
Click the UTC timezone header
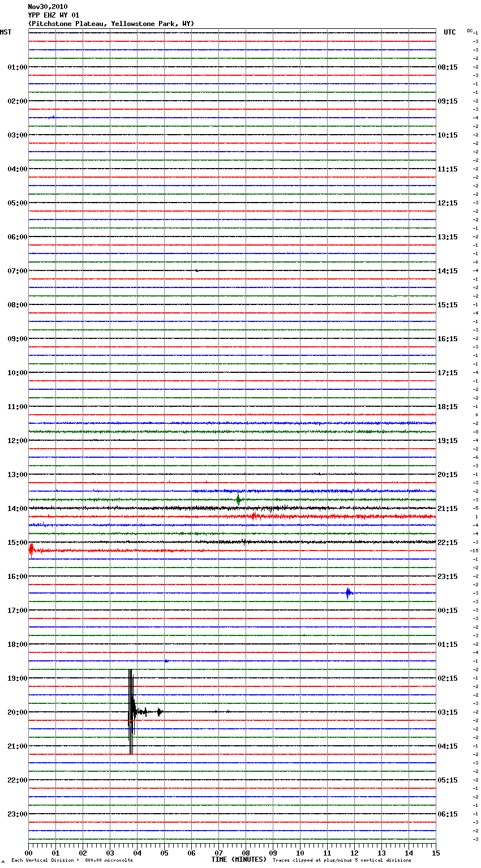coord(449,32)
